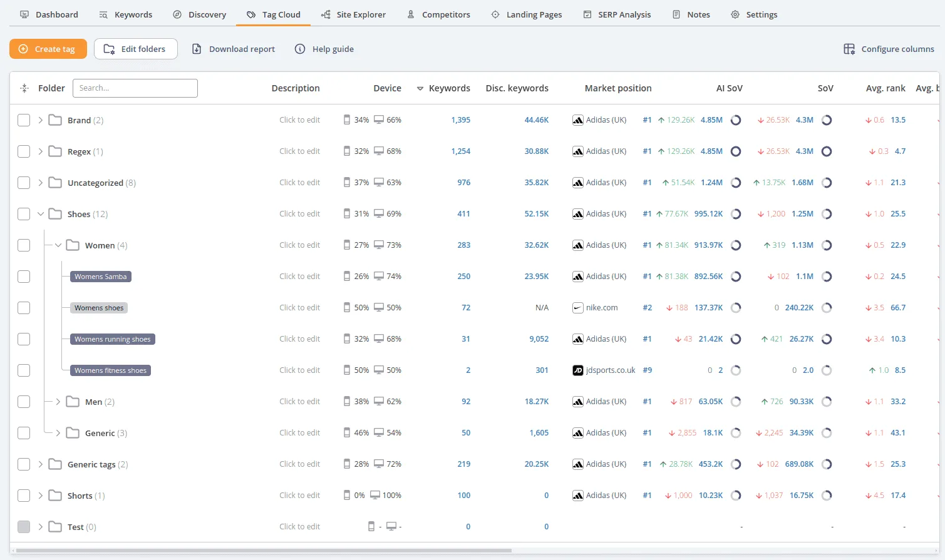The image size is (945, 560).
Task: Select the Womens shoes tag
Action: click(x=99, y=308)
